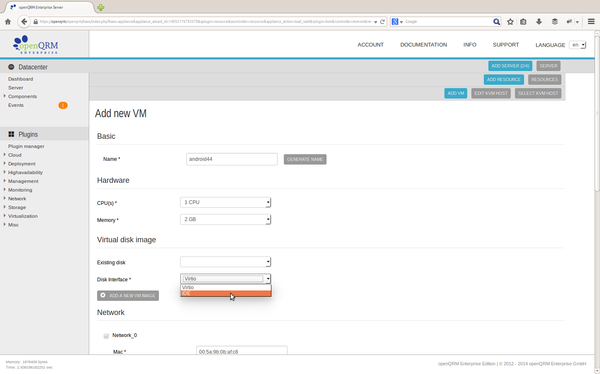Viewport: 600px width, 374px height.
Task: Open the Events link
Action: [16, 105]
